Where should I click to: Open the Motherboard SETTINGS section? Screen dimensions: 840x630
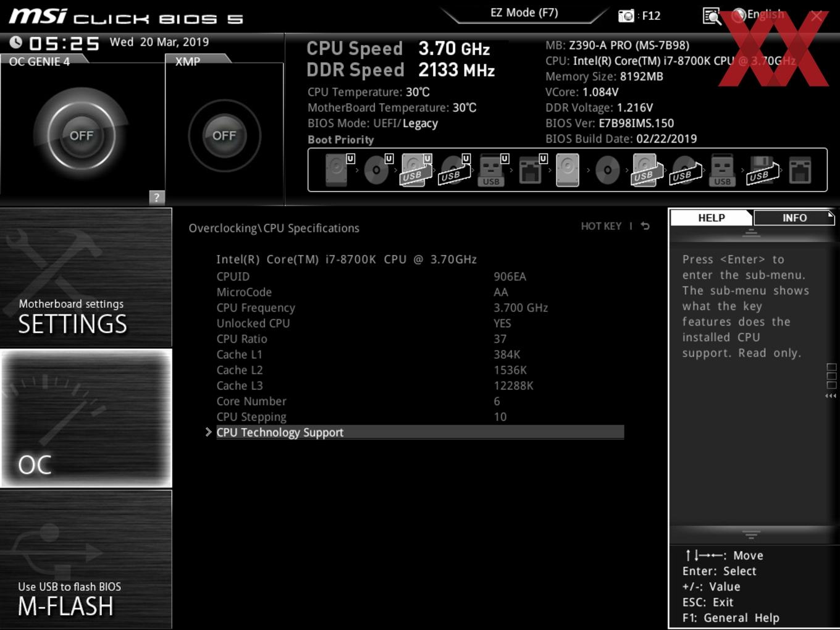[x=86, y=278]
